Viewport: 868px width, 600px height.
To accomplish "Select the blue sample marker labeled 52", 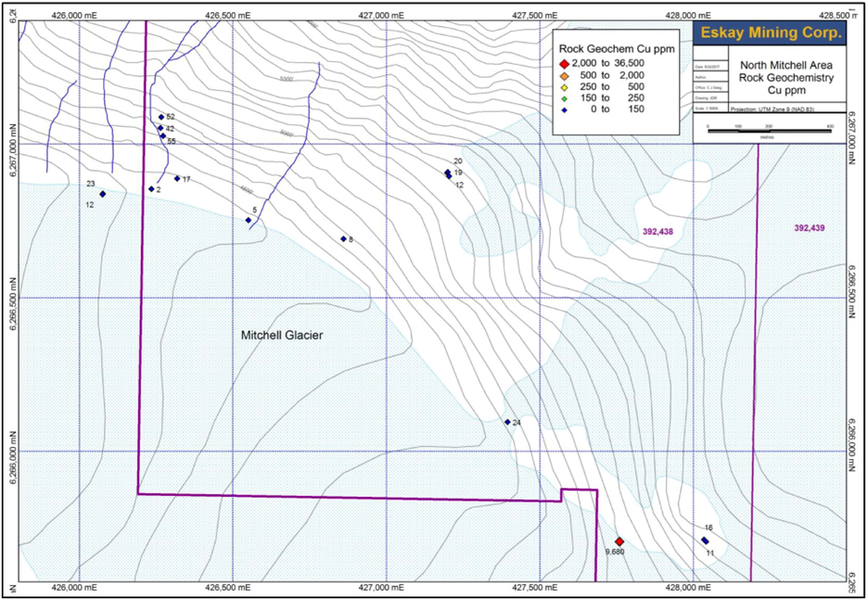I will [160, 117].
